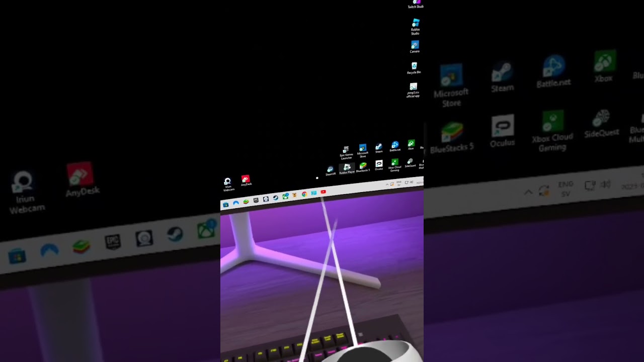Viewport: 644px width, 362px height.
Task: Click Epic Games icon on center taskbar
Action: (x=256, y=200)
